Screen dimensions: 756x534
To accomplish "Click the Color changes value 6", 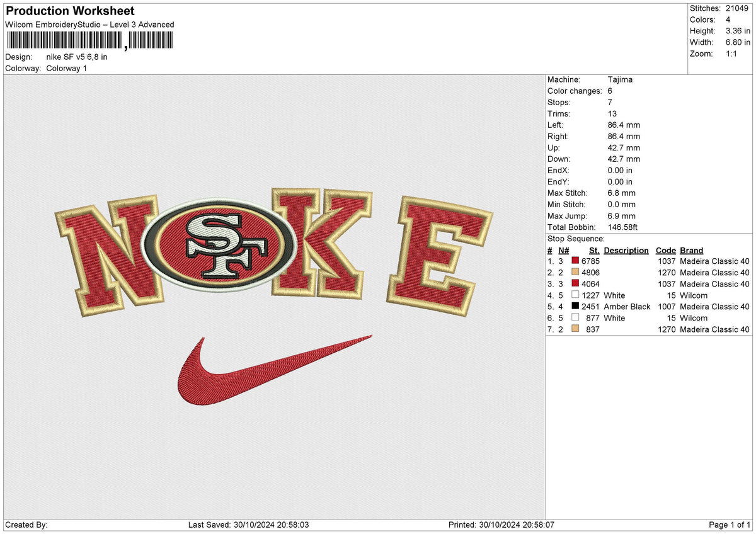I will (x=610, y=91).
